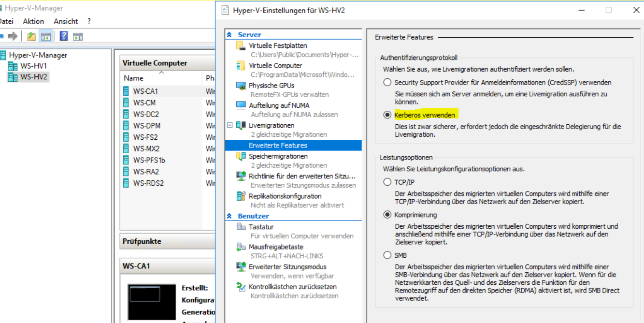The width and height of the screenshot is (644, 323).
Task: Open the ? help menu
Action: tap(89, 21)
